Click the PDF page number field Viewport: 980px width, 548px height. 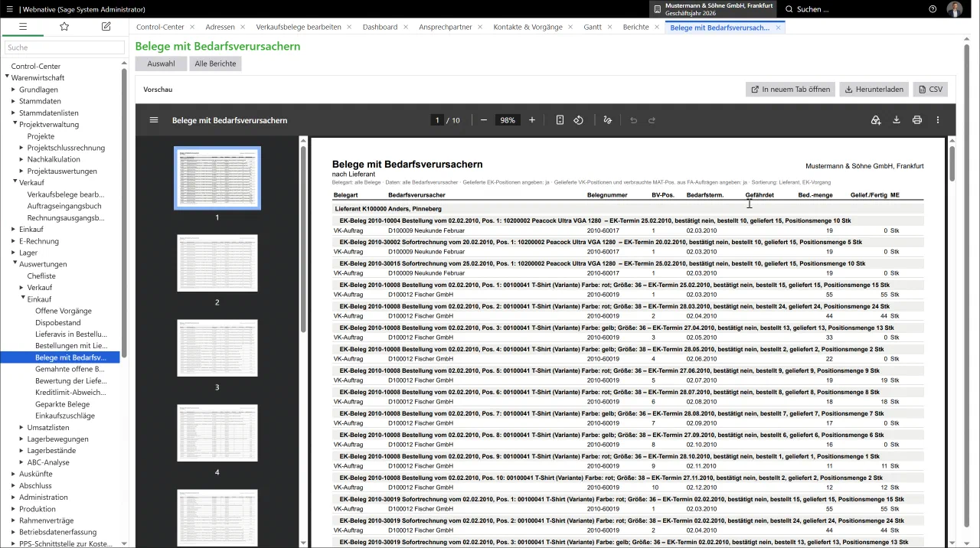click(437, 120)
